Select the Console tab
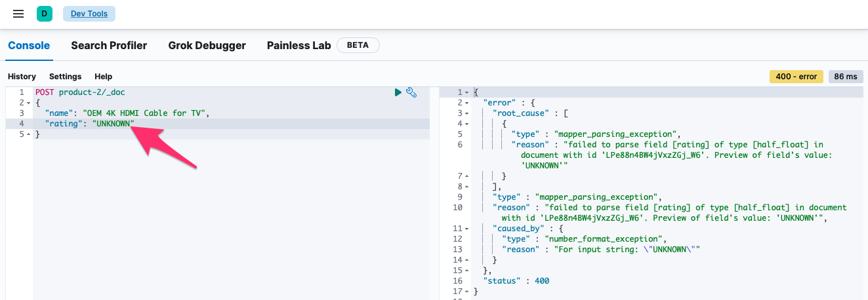The image size is (868, 300). coord(29,45)
